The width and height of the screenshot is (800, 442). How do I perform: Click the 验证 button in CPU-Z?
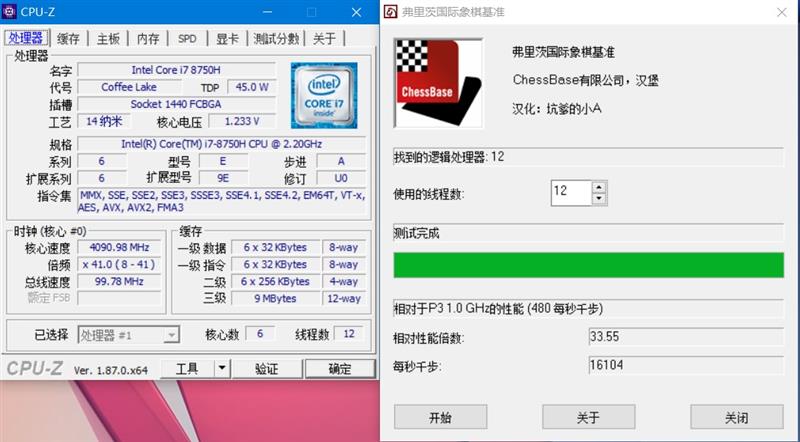coord(266,369)
